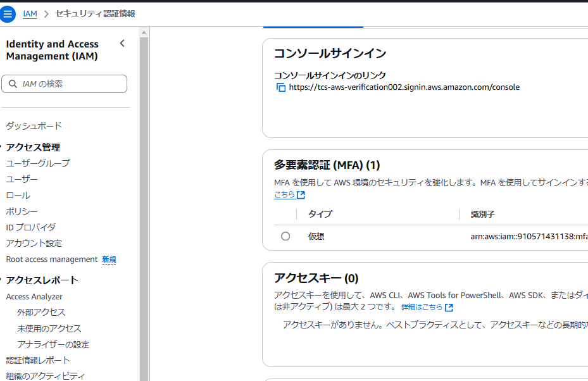
Task: Open external link icon beside こちら
Action: 301,195
